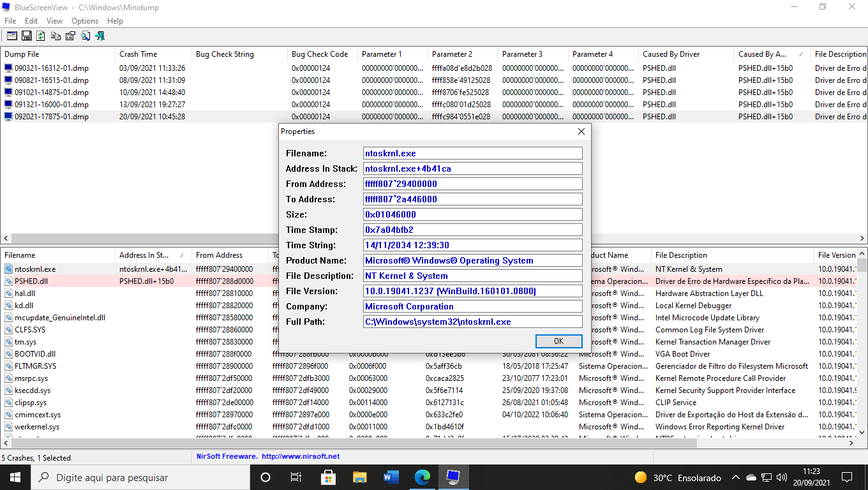Viewport: 868px width, 490px height.
Task: Close the Properties dialog with X
Action: coord(581,131)
